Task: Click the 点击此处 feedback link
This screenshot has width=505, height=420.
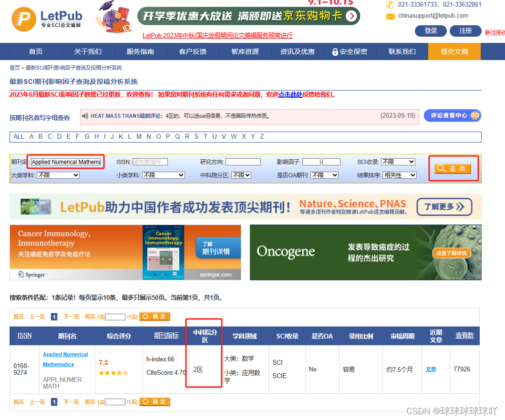Action: coord(290,94)
